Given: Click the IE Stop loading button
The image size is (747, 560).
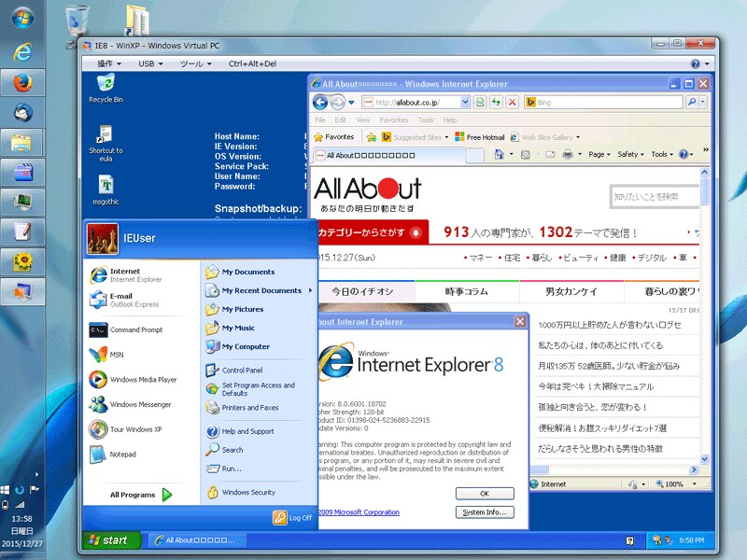Looking at the screenshot, I should coord(512,102).
